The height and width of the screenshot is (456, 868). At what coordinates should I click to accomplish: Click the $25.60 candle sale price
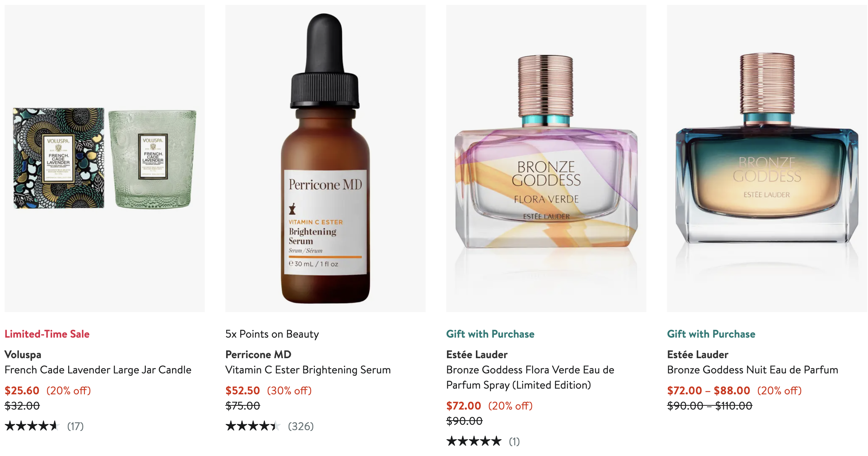coord(22,391)
